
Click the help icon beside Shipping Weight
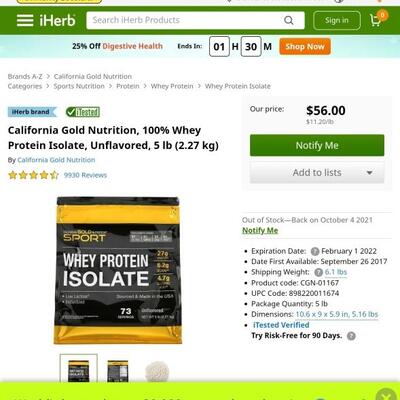pyautogui.click(x=318, y=272)
